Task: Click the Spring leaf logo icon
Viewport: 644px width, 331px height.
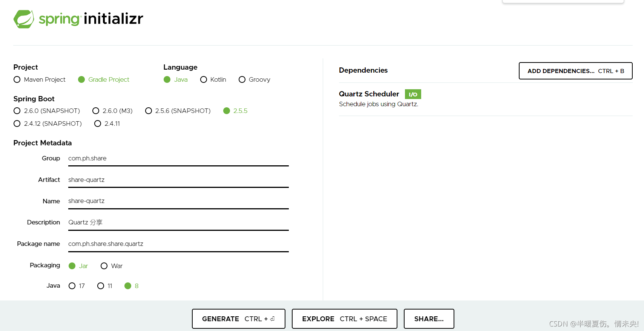Action: 24,19
